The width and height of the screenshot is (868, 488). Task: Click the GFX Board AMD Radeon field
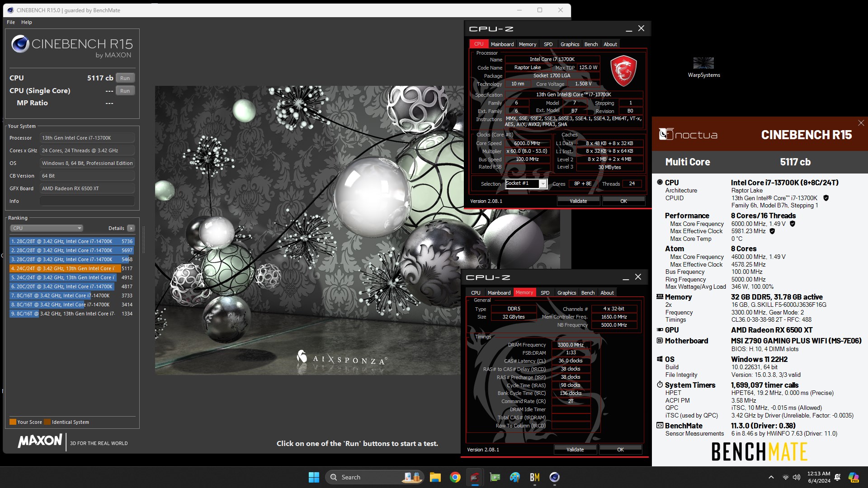87,188
